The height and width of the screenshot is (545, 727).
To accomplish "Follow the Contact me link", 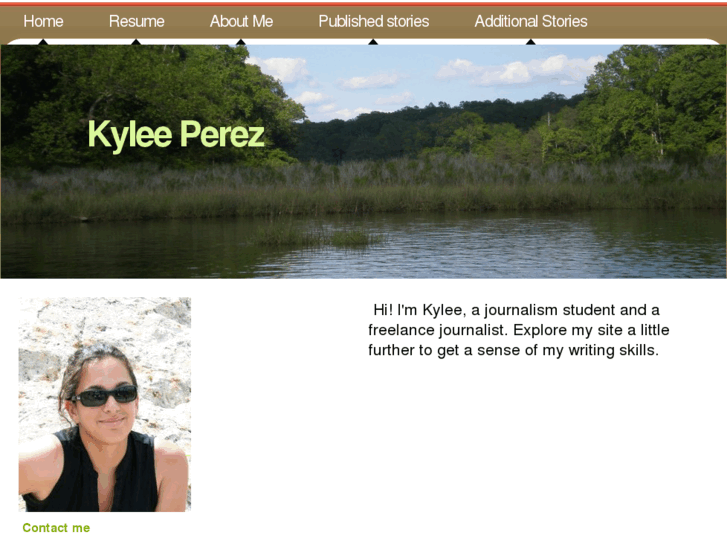I will point(56,528).
